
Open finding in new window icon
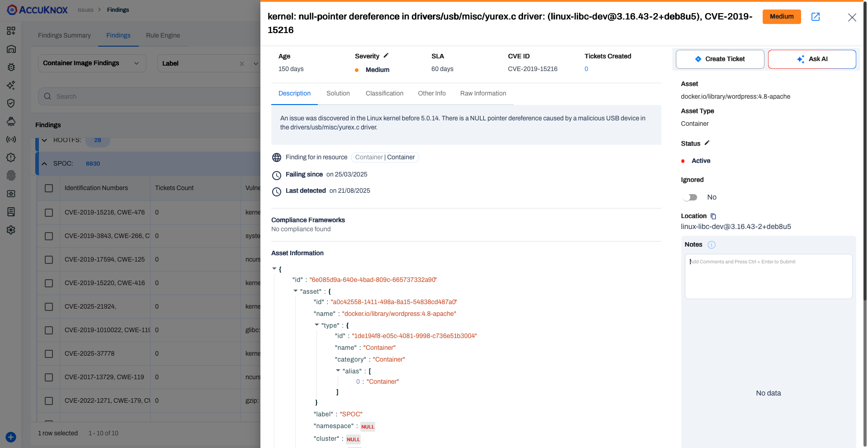(816, 17)
